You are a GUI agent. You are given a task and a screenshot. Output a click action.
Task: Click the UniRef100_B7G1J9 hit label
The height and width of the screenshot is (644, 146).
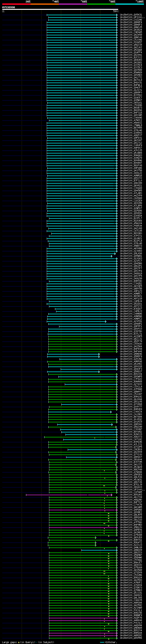131,485
